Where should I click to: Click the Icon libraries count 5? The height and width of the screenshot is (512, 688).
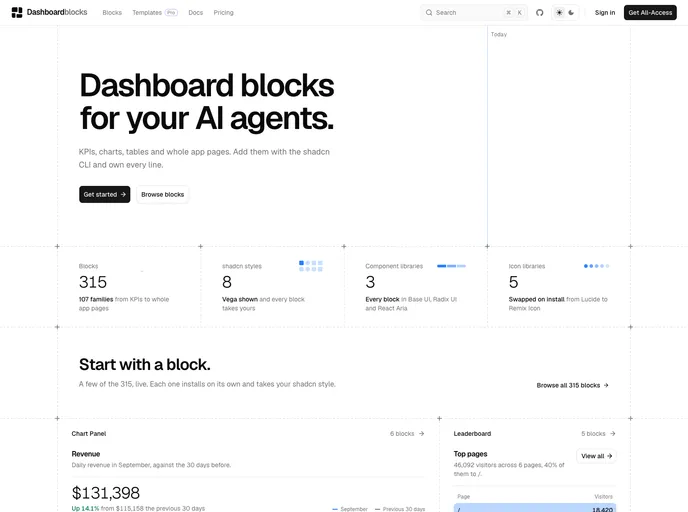click(513, 282)
